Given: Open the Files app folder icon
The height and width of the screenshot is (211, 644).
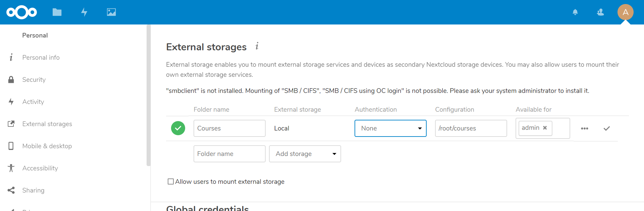Looking at the screenshot, I should tap(57, 12).
